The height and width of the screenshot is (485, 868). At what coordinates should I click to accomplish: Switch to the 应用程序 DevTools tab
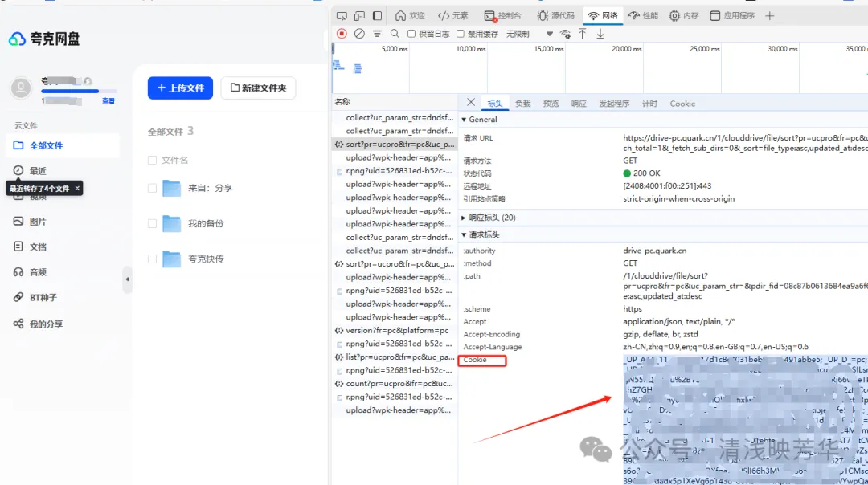732,16
